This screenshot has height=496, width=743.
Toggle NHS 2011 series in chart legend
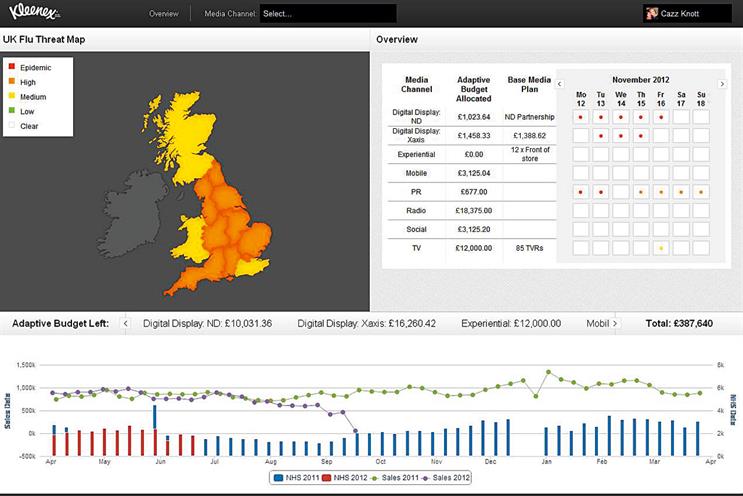click(297, 478)
